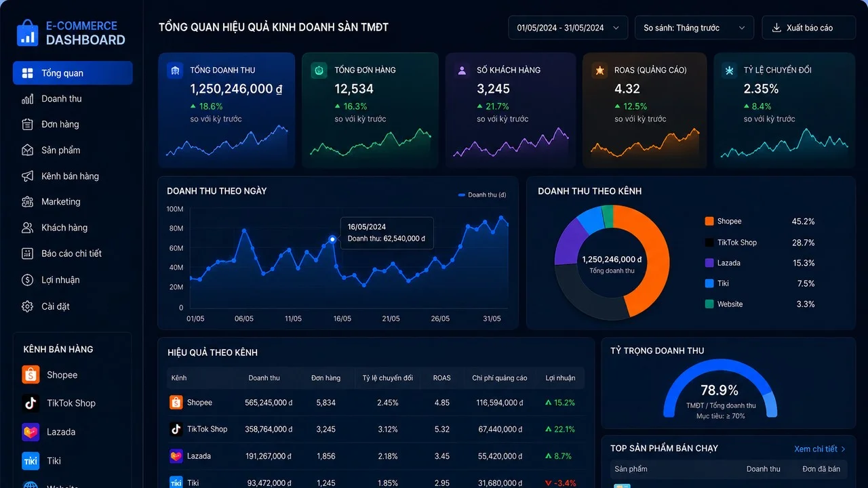Click the TikTok Shop icon in the table row
The height and width of the screenshot is (488, 868).
coord(176,429)
